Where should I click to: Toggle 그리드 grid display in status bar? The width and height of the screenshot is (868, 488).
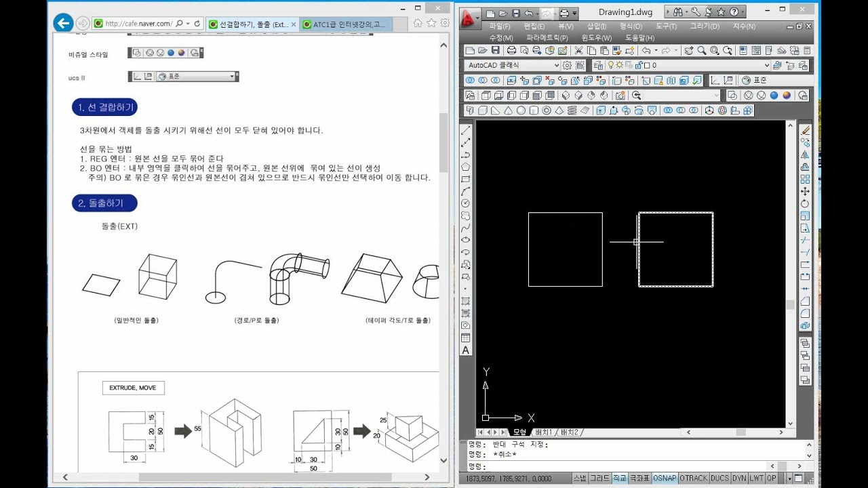click(x=599, y=478)
